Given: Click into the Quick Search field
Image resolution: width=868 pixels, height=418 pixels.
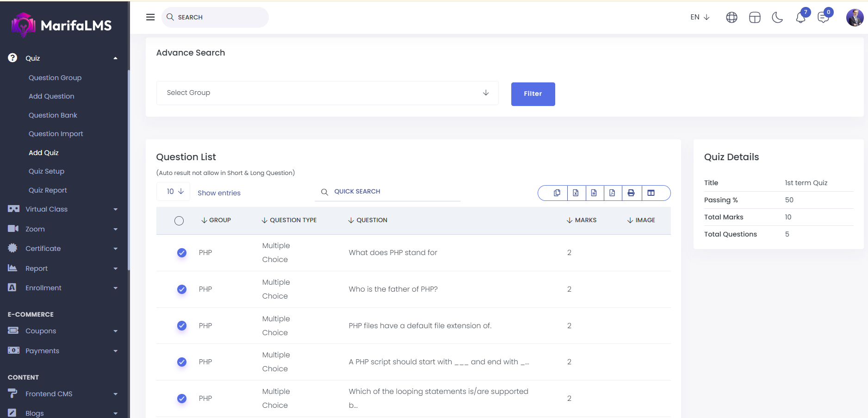Looking at the screenshot, I should click(393, 192).
